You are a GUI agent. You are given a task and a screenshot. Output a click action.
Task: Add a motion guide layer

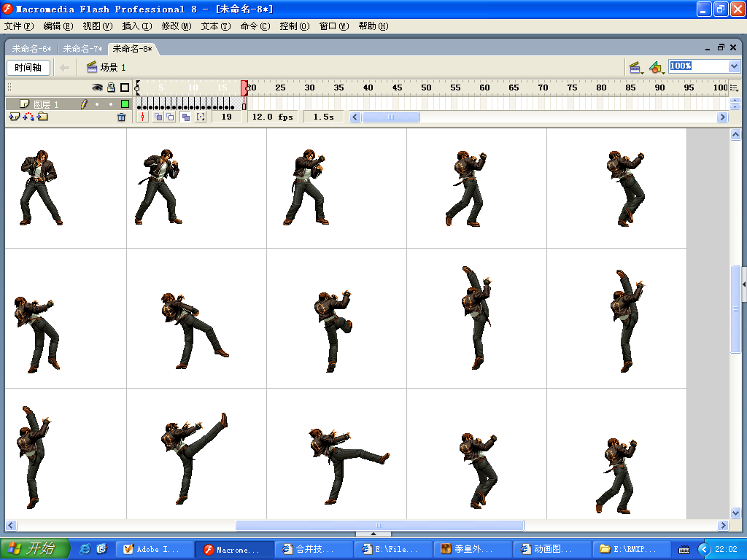28,117
